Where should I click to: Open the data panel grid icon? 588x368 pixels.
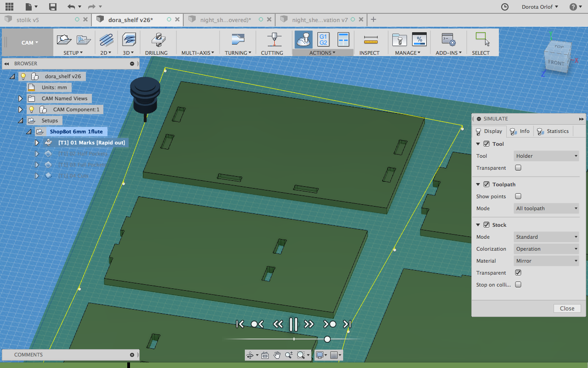[x=9, y=6]
